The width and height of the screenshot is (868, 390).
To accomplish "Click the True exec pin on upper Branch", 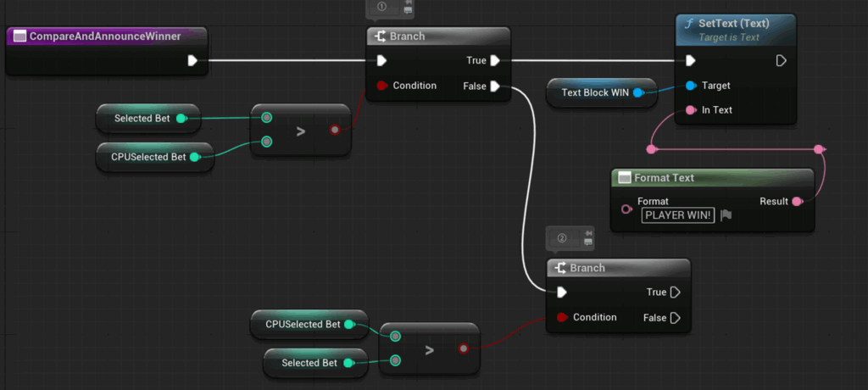I will point(495,60).
